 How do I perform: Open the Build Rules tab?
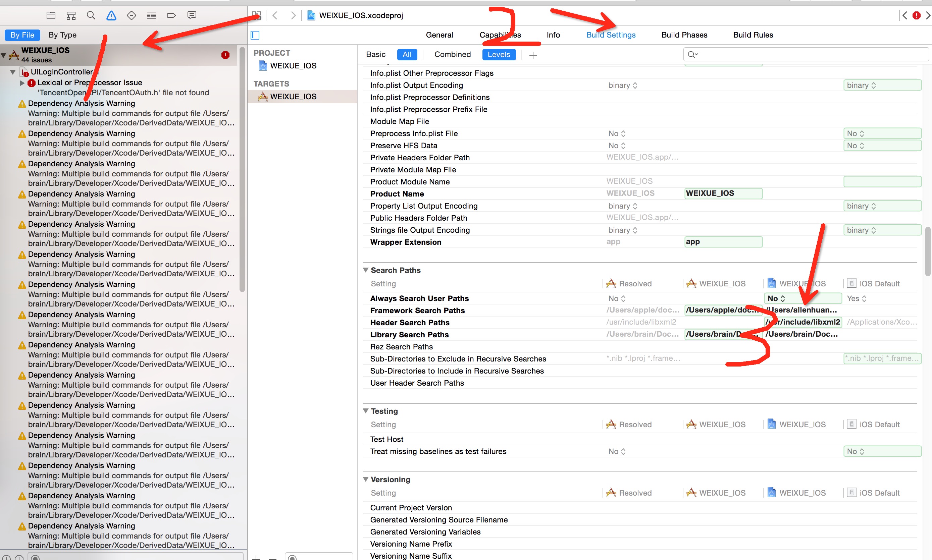click(753, 35)
